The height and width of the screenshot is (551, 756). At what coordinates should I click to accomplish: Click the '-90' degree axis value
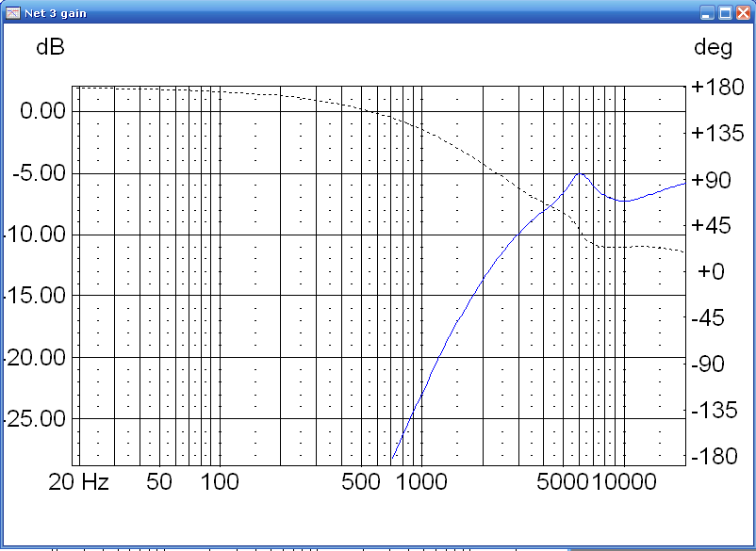pos(708,365)
